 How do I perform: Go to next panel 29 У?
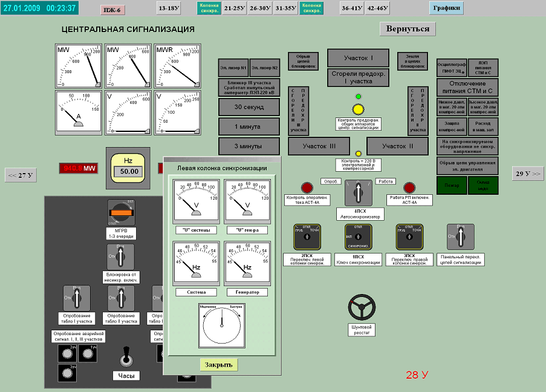coord(527,174)
